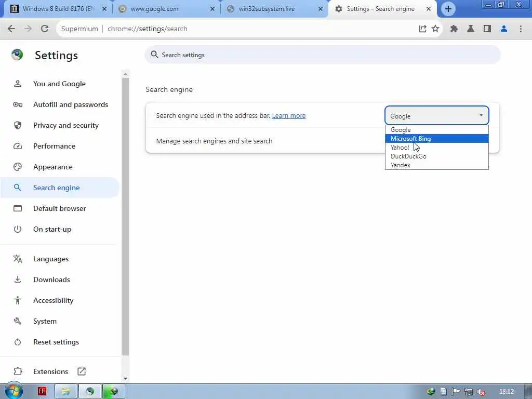Open Extensions link in sidebar
The height and width of the screenshot is (399, 532).
point(59,371)
